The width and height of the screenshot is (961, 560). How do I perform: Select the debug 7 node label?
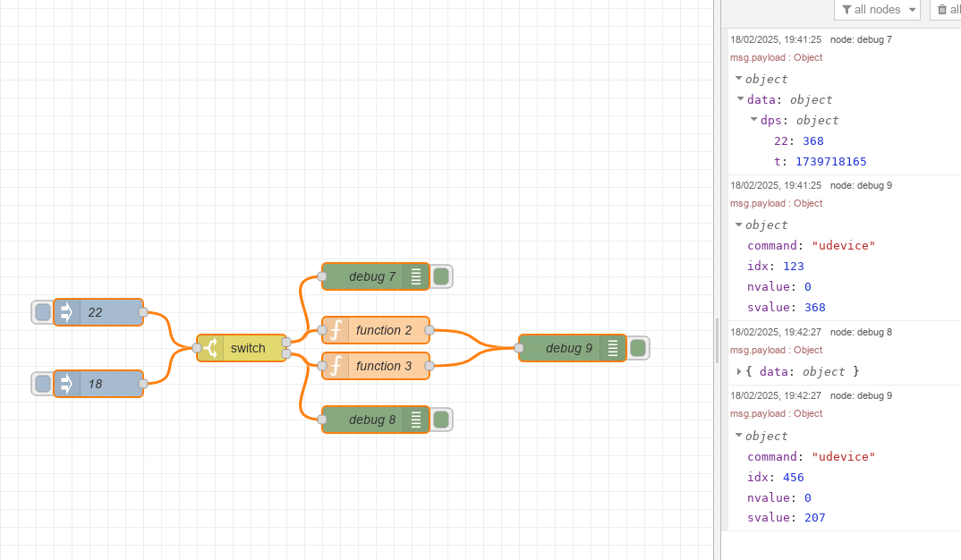point(372,277)
